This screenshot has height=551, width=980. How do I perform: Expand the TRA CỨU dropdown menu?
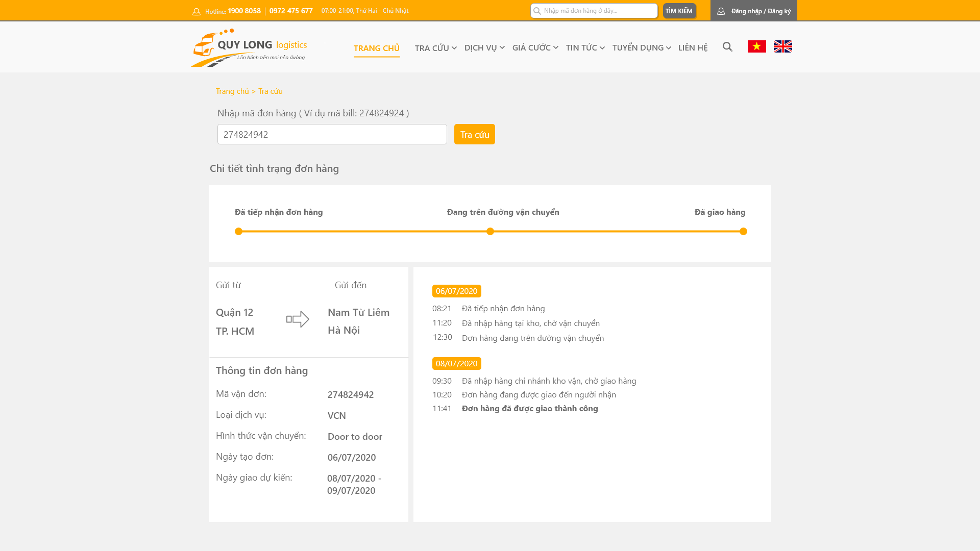tap(435, 48)
